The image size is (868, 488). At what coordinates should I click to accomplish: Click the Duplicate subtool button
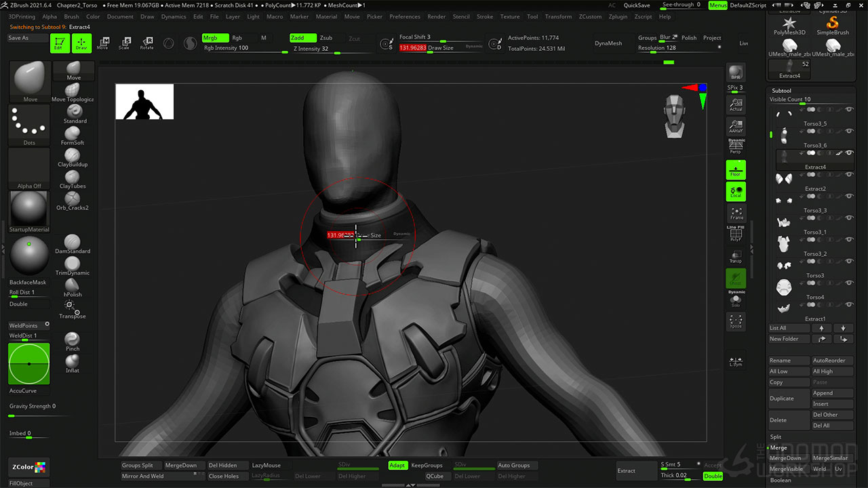pos(789,399)
